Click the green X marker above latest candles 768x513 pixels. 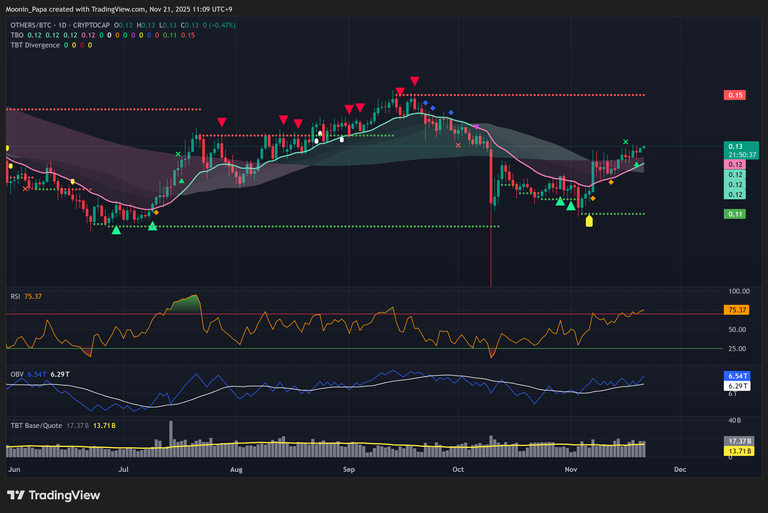pyautogui.click(x=626, y=143)
